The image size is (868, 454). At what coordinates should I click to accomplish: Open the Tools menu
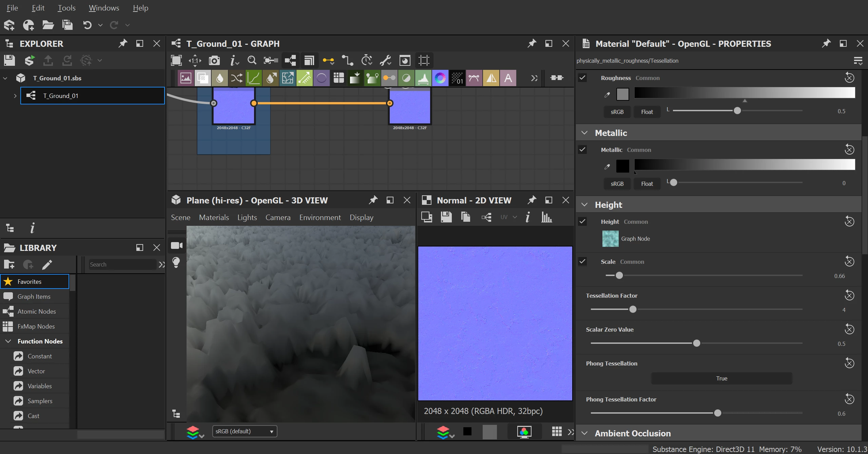pyautogui.click(x=66, y=8)
